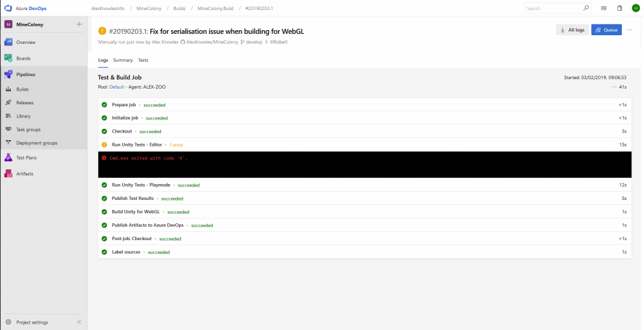Image resolution: width=644 pixels, height=330 pixels.
Task: Open more actions ellipsis beside Queue
Action: coord(630,30)
